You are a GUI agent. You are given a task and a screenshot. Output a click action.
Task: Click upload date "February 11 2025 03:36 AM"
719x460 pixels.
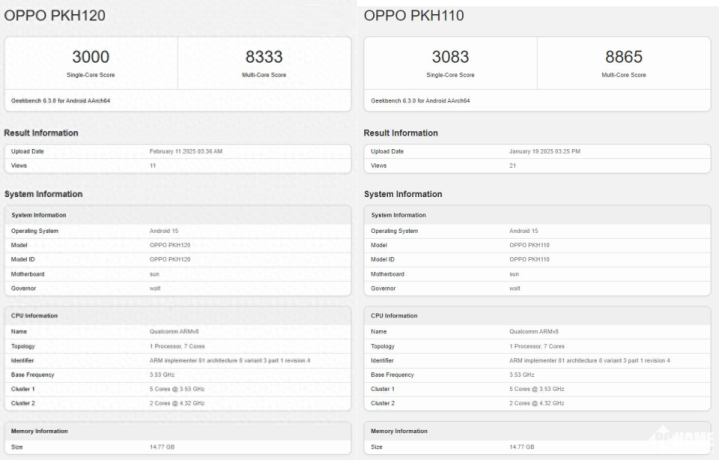(186, 151)
